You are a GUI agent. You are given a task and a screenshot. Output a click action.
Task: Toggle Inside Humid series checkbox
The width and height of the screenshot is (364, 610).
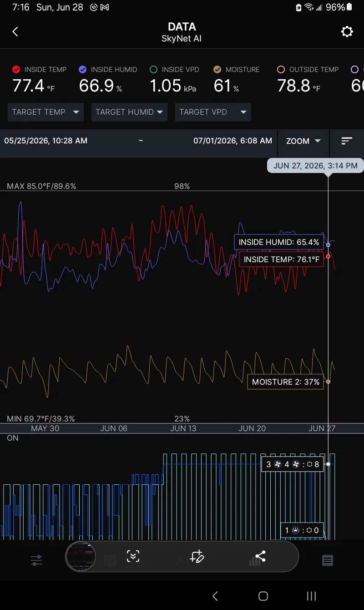[82, 70]
